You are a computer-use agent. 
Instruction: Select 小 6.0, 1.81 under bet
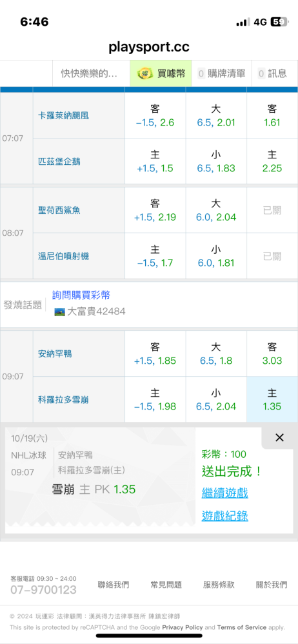coord(216,256)
